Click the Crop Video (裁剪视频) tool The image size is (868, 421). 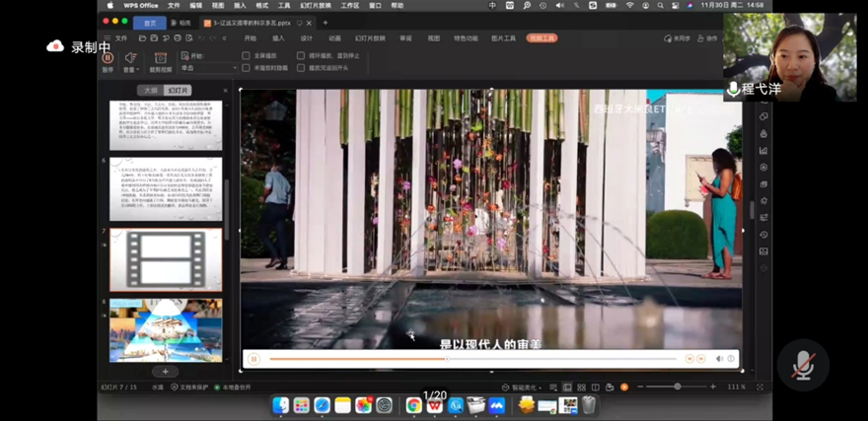[x=160, y=59]
